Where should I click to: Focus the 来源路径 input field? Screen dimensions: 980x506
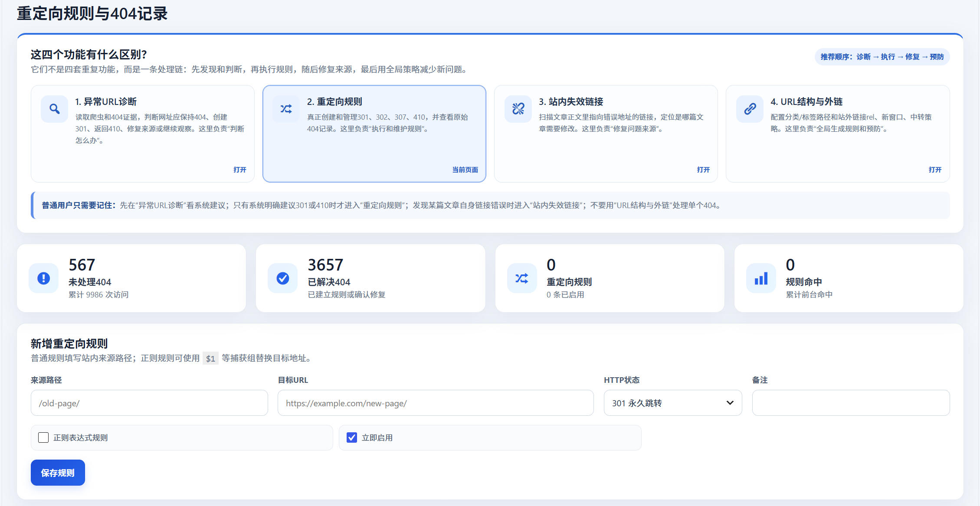click(149, 403)
